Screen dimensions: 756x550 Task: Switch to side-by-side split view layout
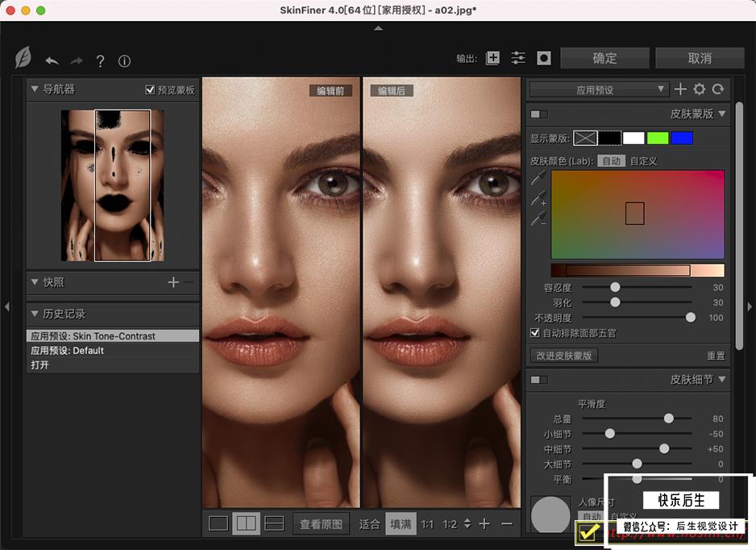247,523
